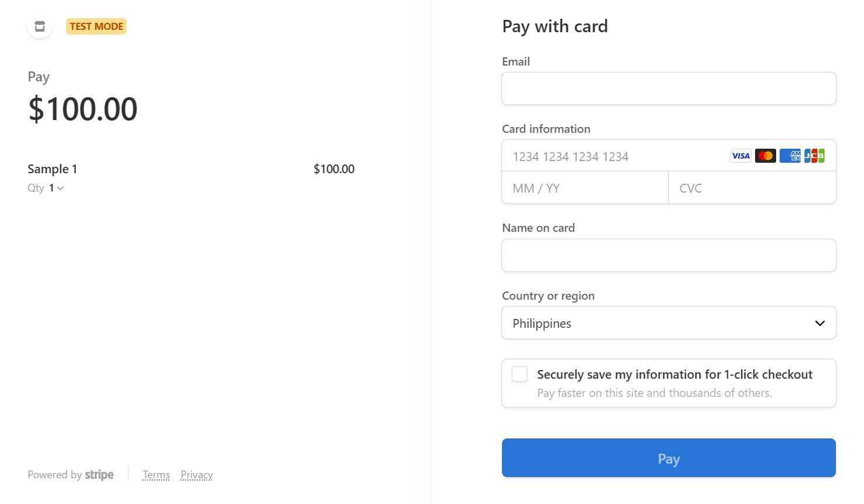Change Philippines to another country
Viewport: 864px width, 504px height.
coord(668,323)
